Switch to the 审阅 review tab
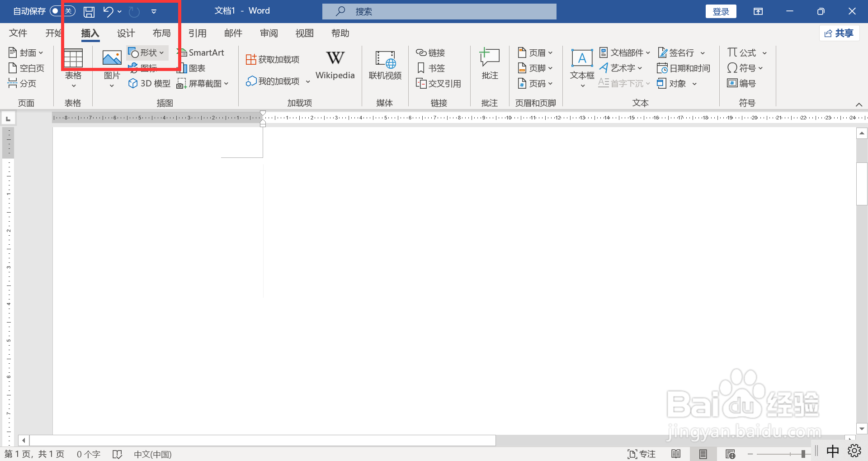Screen dimensions: 868x461 (269, 33)
